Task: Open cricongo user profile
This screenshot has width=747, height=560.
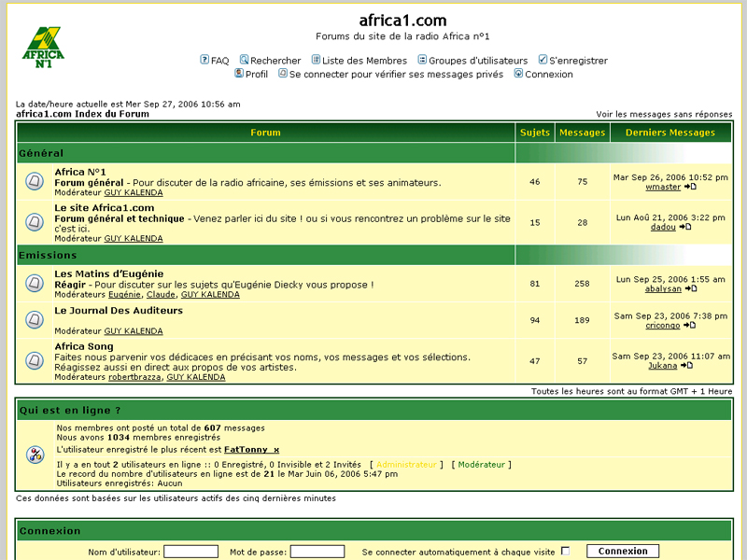Action: coord(663,325)
